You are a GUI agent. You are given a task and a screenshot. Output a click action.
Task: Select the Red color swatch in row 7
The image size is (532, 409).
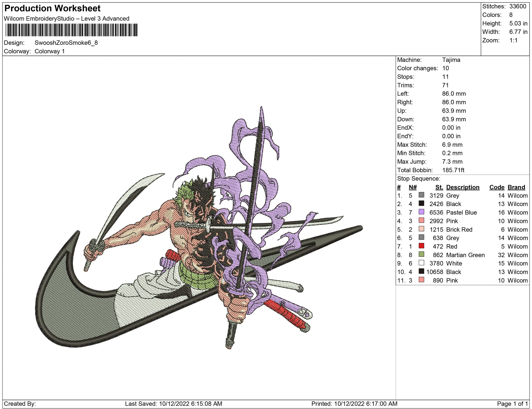click(x=421, y=246)
